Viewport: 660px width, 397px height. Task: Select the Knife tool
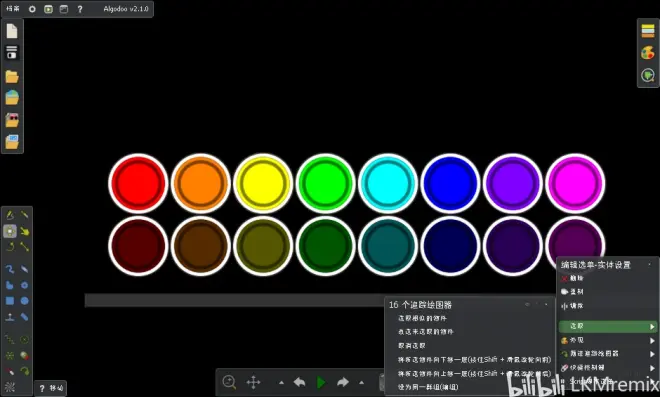(x=24, y=215)
